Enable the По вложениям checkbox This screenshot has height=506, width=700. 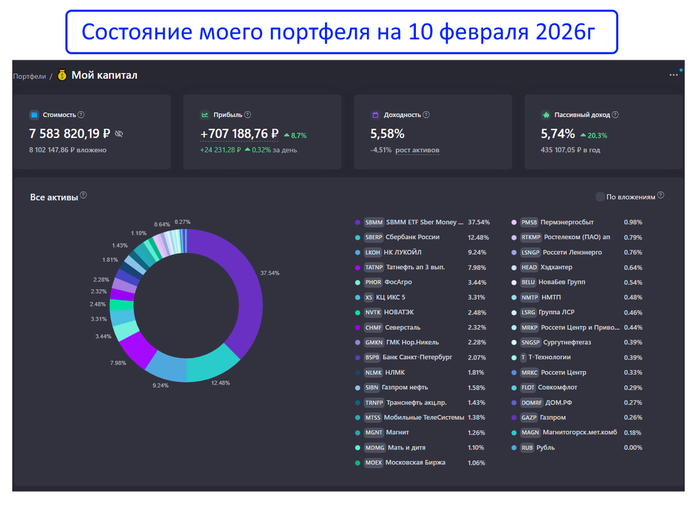click(599, 197)
